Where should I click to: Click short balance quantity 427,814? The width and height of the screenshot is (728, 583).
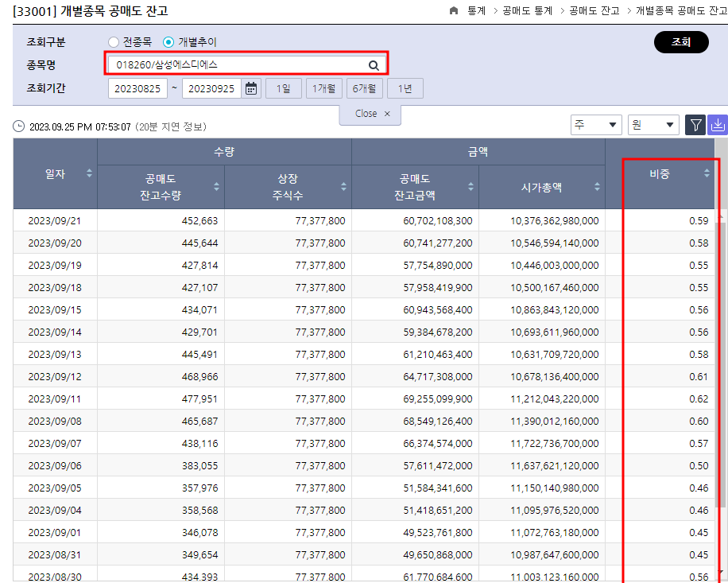(x=199, y=266)
